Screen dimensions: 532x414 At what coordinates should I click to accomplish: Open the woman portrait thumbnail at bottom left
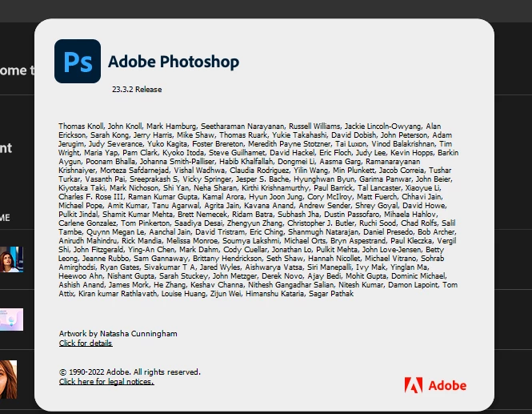pyautogui.click(x=9, y=380)
